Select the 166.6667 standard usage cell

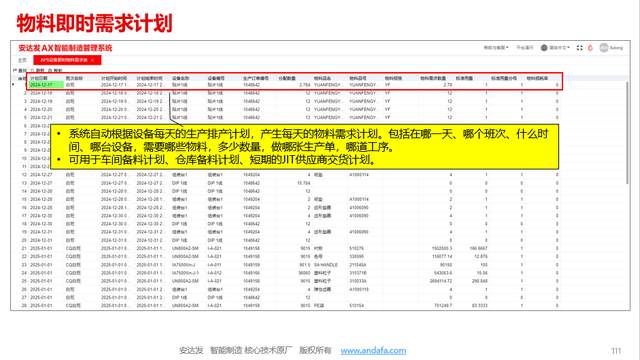(479, 249)
